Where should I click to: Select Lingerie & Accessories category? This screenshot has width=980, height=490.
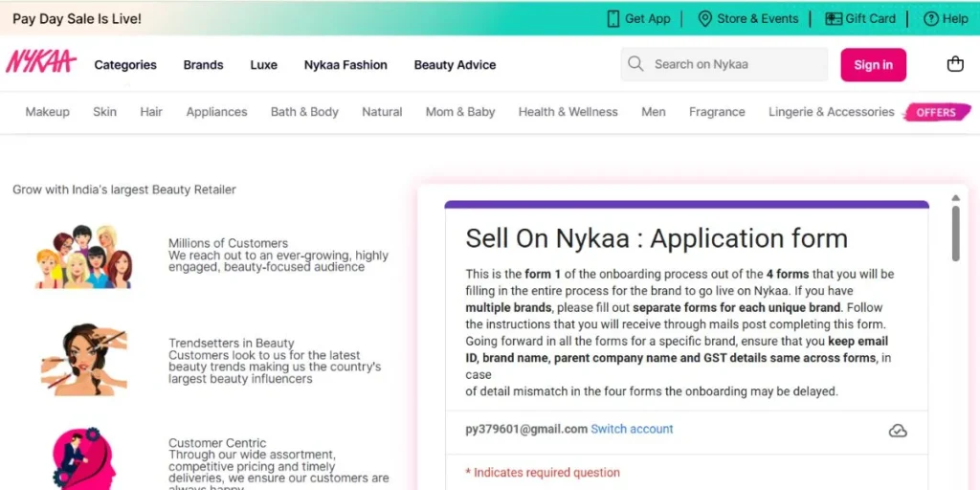click(832, 112)
